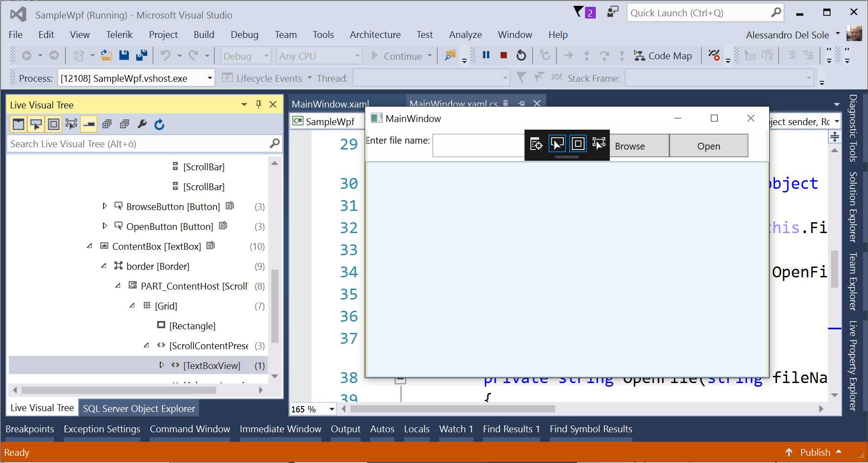This screenshot has width=868, height=463.
Task: Toggle in-app menu display in Live Visual Tree
Action: click(x=19, y=124)
